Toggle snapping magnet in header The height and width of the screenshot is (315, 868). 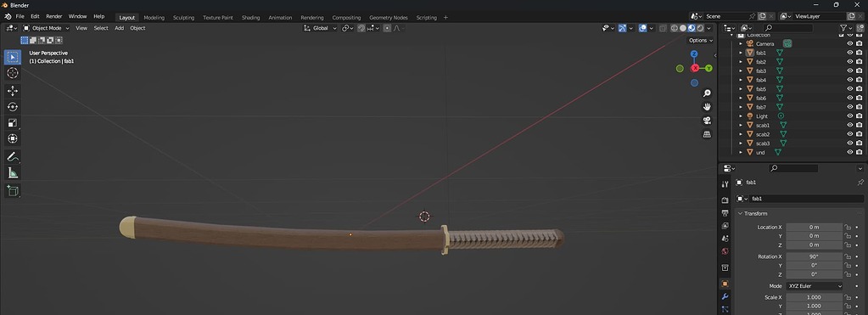tap(361, 28)
